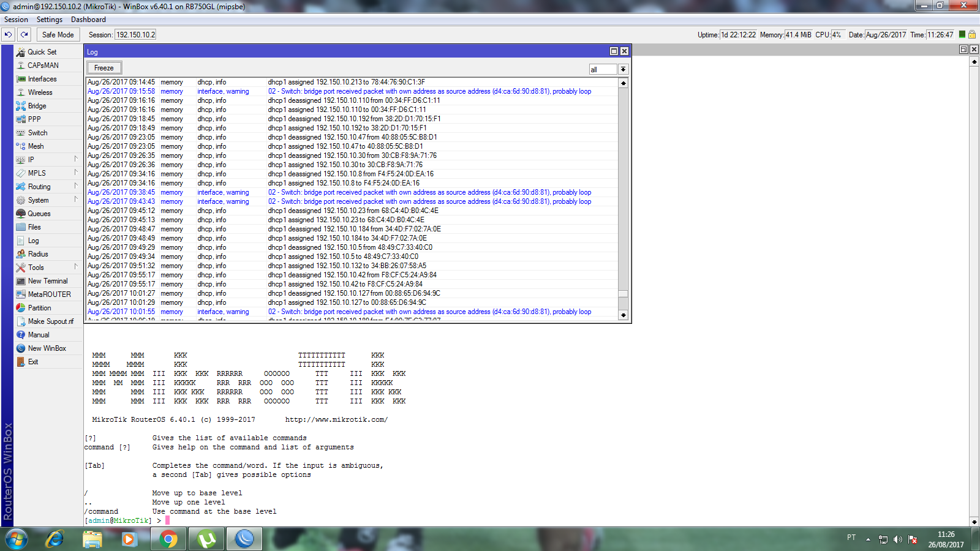Viewport: 980px width, 551px height.
Task: Click the Uptime value in status bar
Action: point(738,35)
